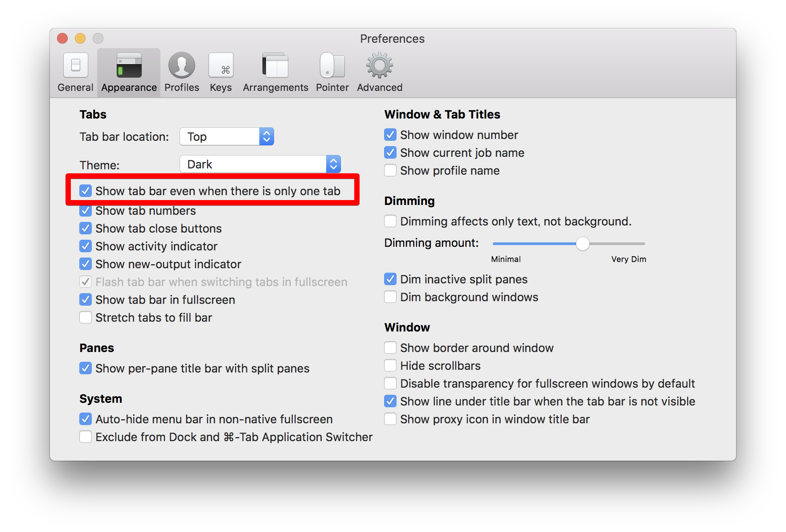Uncheck Show current job name
The height and width of the screenshot is (532, 786).
tap(390, 152)
